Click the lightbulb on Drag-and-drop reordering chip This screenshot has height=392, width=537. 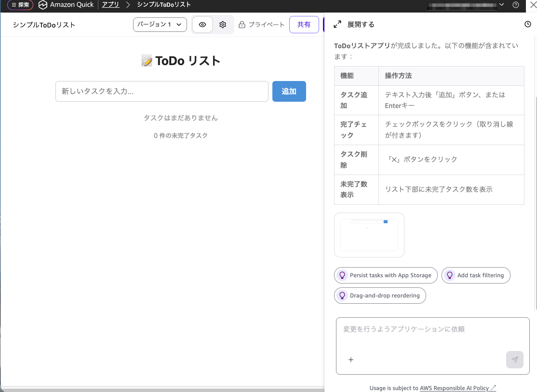(343, 296)
